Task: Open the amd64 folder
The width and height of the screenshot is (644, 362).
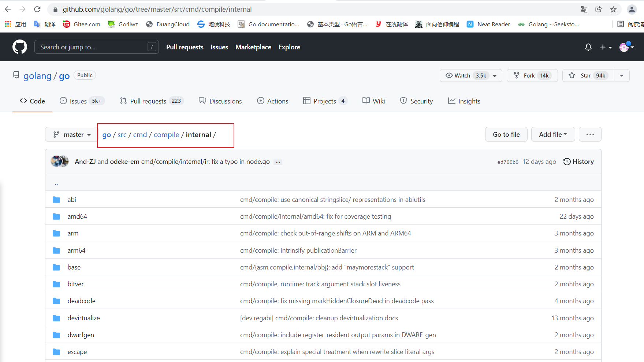Action: pos(77,216)
